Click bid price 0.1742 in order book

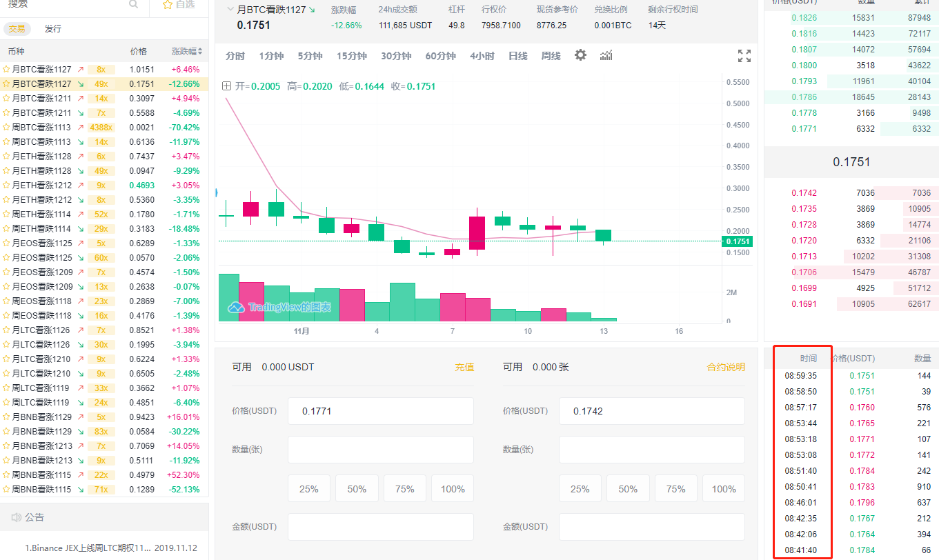(804, 193)
